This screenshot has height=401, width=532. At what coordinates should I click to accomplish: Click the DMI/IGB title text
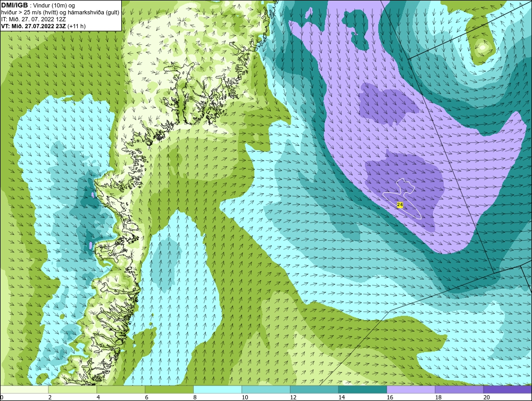point(14,5)
